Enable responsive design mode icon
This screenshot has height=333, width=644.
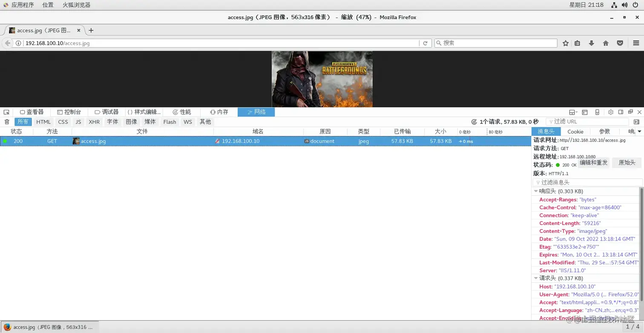(597, 112)
